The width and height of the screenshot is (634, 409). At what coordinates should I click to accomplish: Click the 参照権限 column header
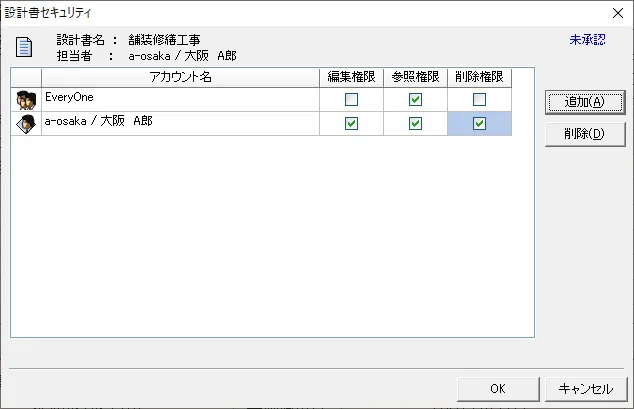(x=415, y=77)
